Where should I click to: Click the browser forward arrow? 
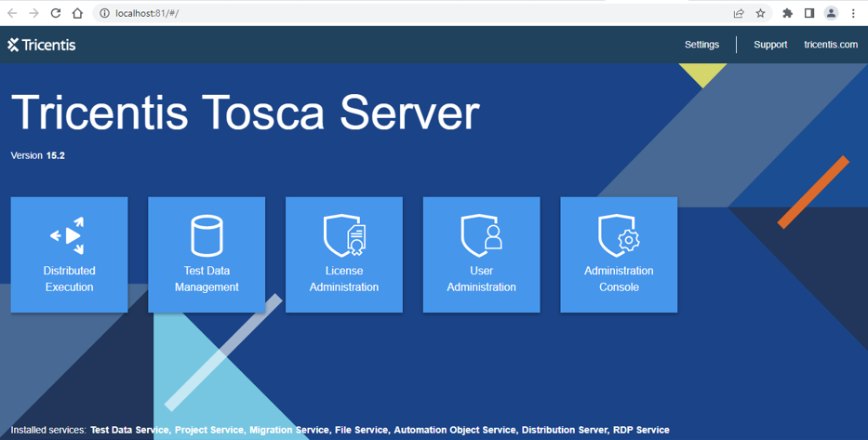[x=33, y=13]
